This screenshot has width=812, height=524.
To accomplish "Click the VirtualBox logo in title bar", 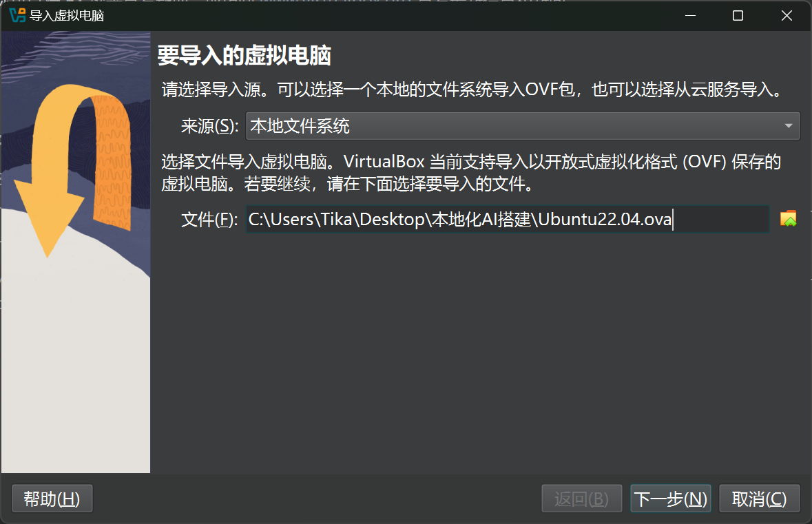I will coord(17,16).
